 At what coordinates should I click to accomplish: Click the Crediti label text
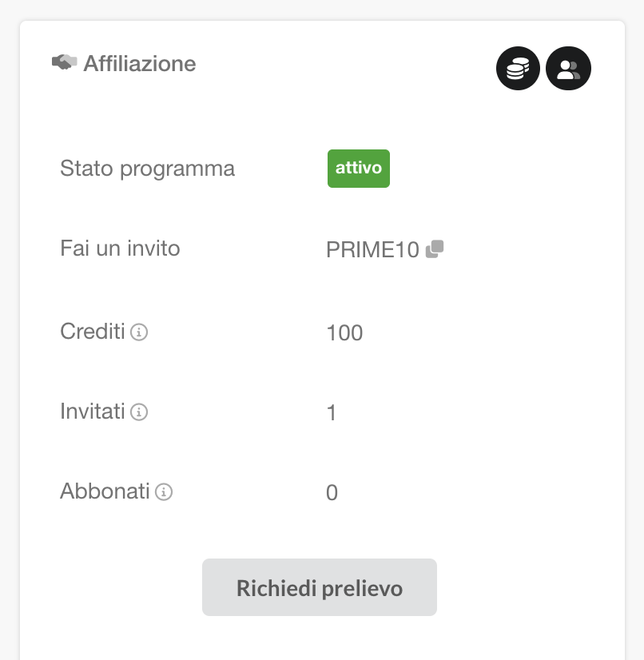[x=92, y=331]
